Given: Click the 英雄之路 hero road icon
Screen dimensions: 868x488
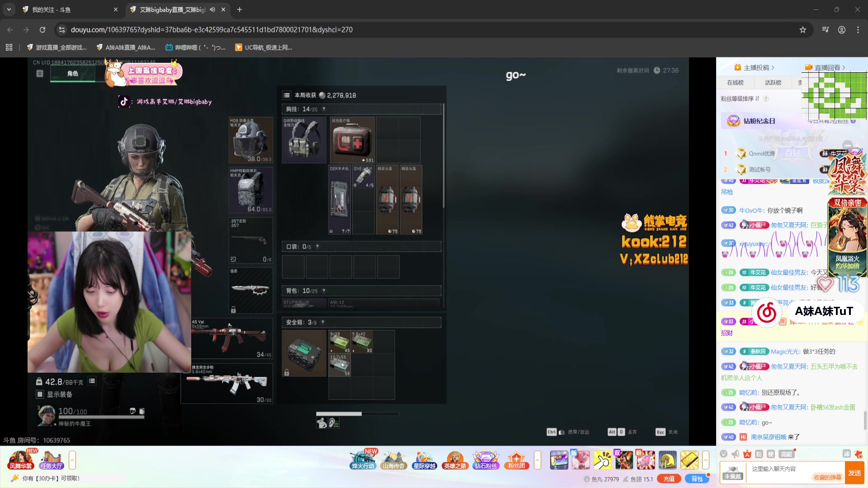Looking at the screenshot, I should pos(455,460).
